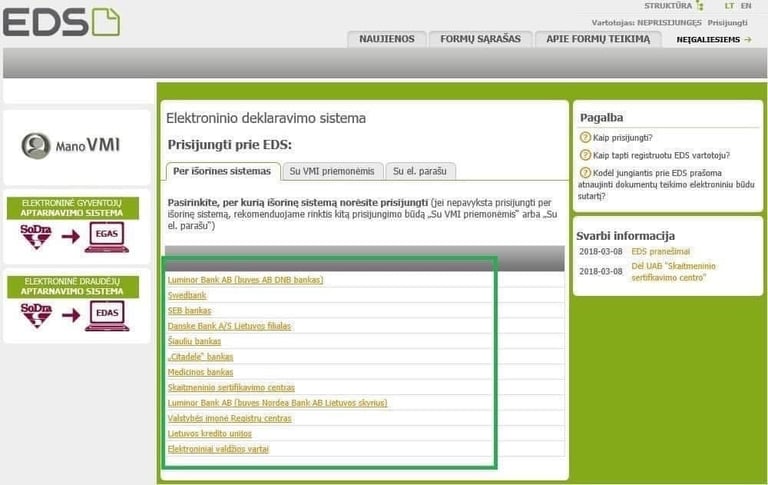
Task: Log in via Luminor Bank (Nordea)
Action: tap(277, 403)
